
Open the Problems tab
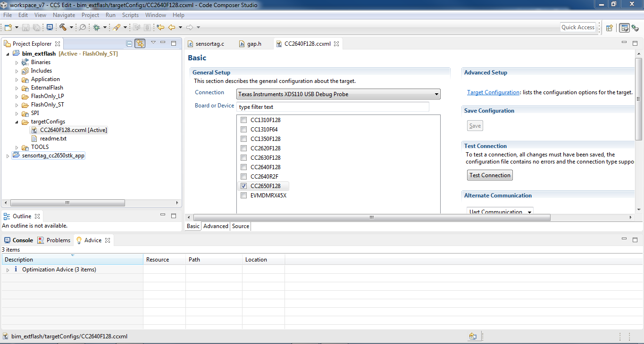pos(54,240)
